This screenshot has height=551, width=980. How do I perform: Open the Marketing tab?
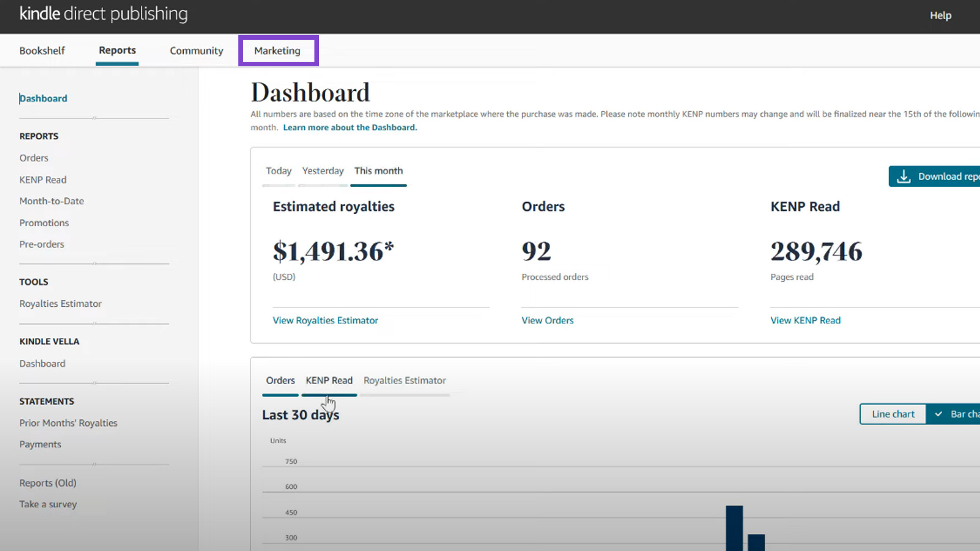coord(277,51)
